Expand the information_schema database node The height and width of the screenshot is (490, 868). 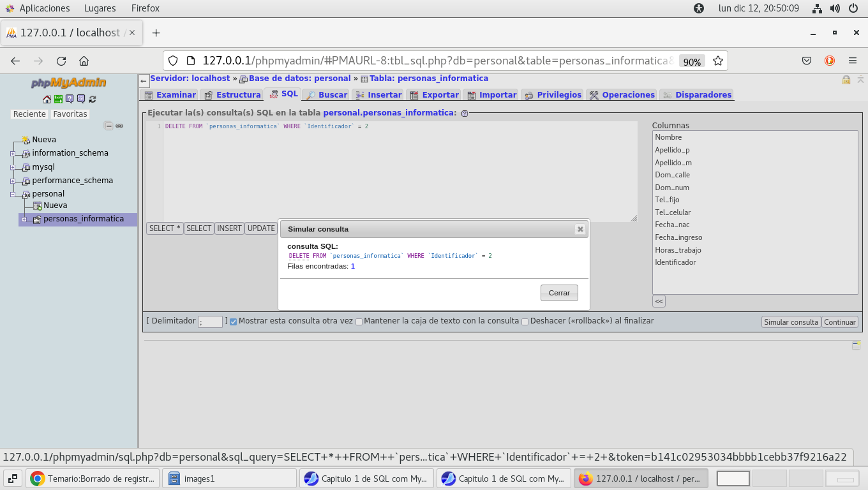click(13, 154)
